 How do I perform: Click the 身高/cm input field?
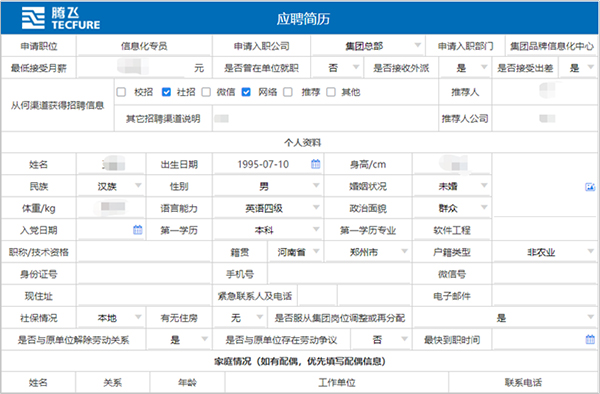(452, 164)
